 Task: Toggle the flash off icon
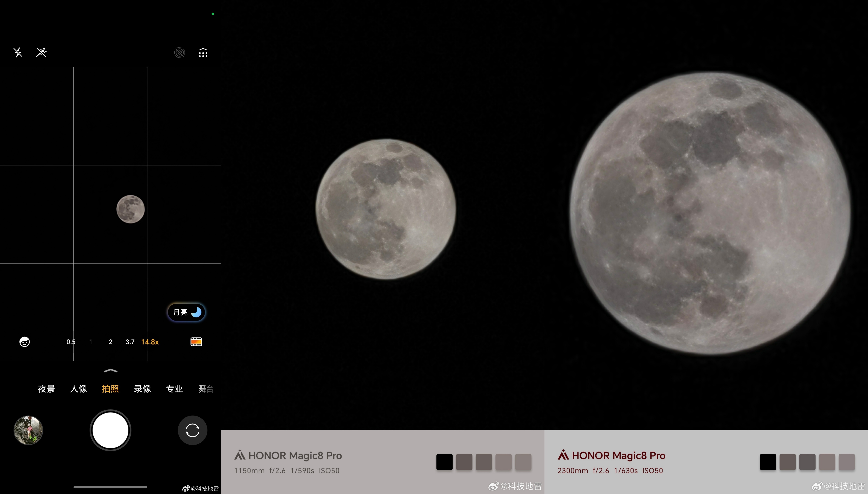point(18,53)
